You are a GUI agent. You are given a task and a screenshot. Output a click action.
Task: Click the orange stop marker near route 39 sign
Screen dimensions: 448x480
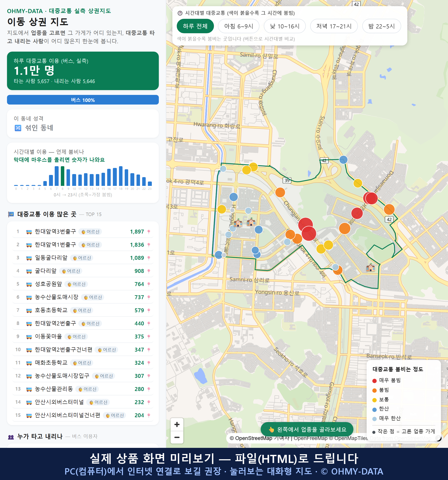280,192
